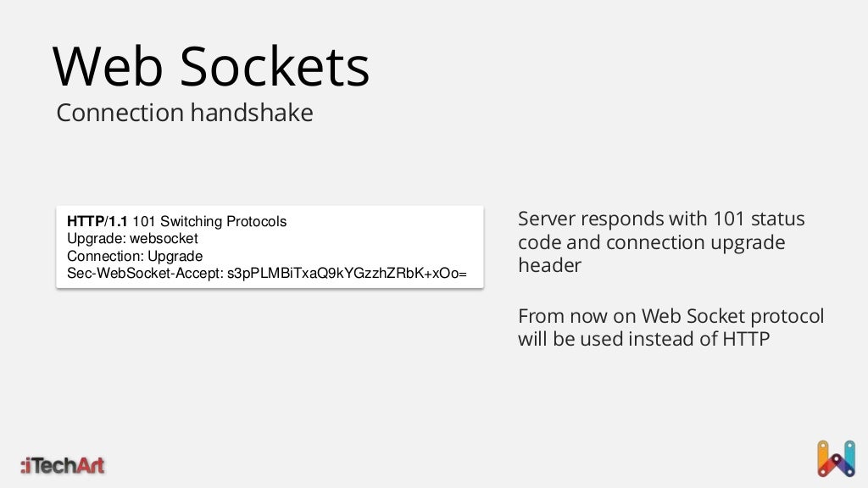Click the word Sockets in the title

click(x=275, y=67)
